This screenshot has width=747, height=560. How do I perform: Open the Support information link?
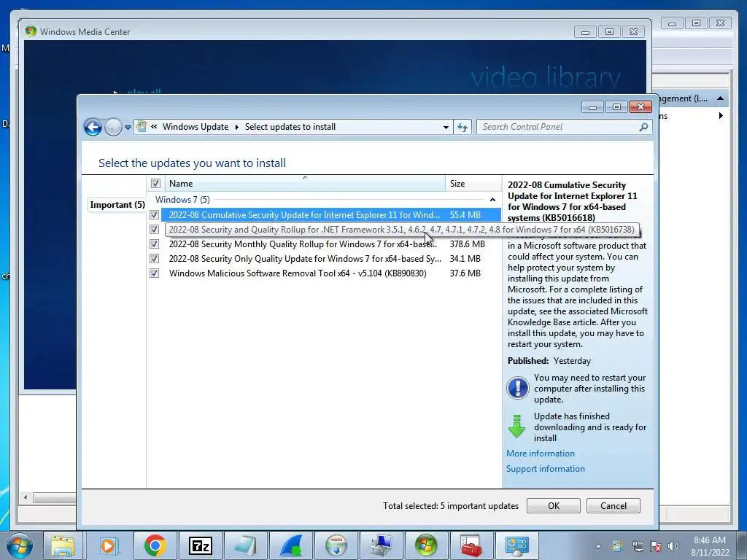[x=545, y=469]
